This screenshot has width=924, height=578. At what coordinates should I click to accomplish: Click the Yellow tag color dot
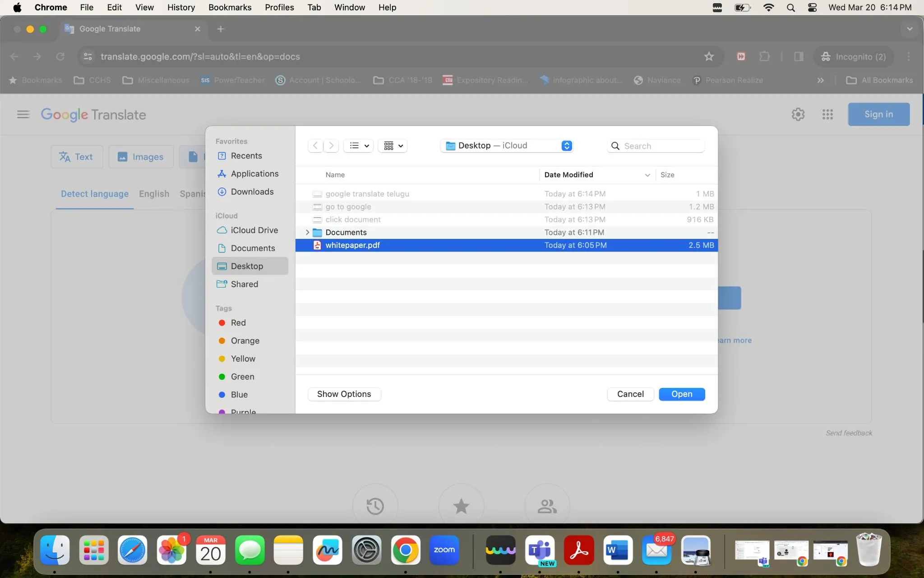222,359
